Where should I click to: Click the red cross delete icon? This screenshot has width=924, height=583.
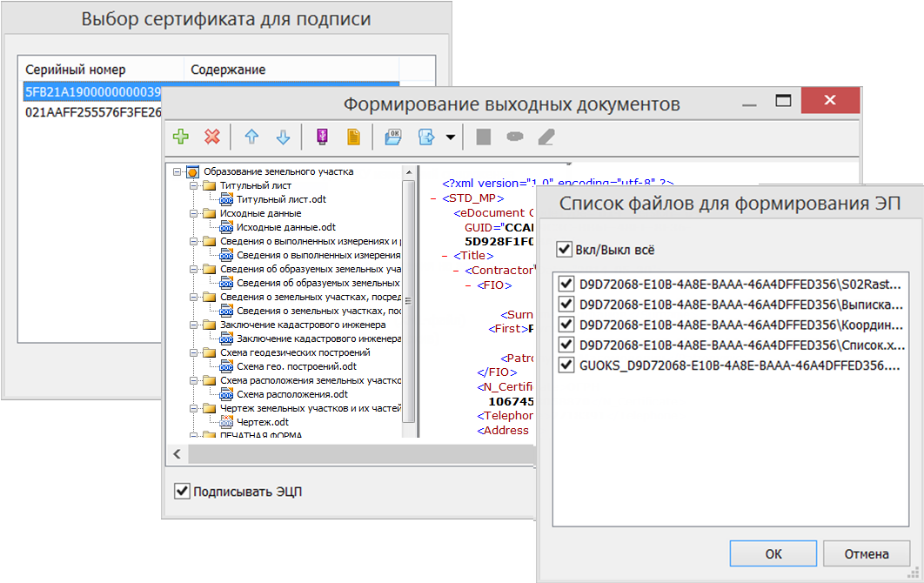point(212,137)
